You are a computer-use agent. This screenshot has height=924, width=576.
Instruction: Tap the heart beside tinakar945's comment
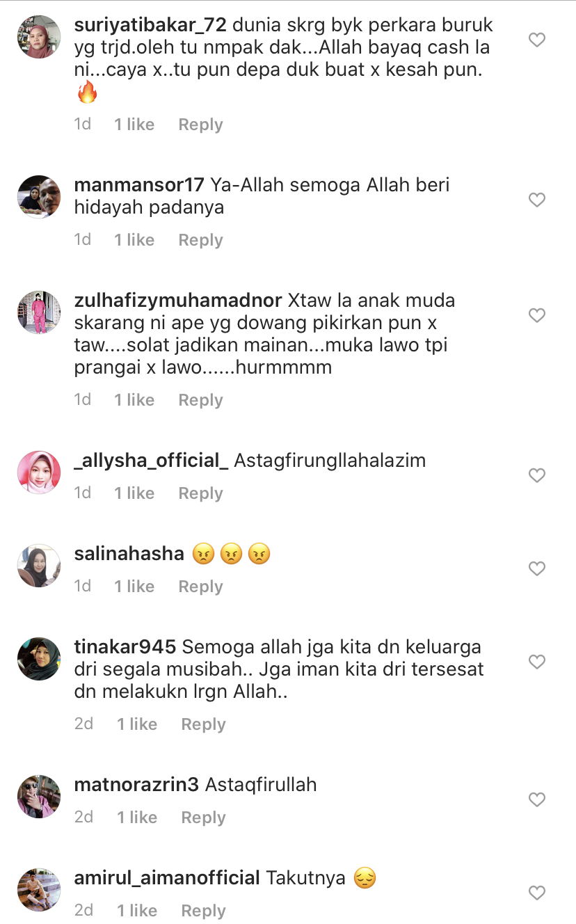(x=536, y=662)
